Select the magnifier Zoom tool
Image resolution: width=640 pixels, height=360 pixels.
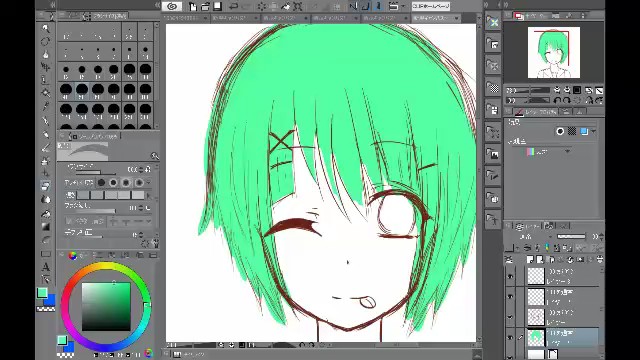[x=46, y=28]
